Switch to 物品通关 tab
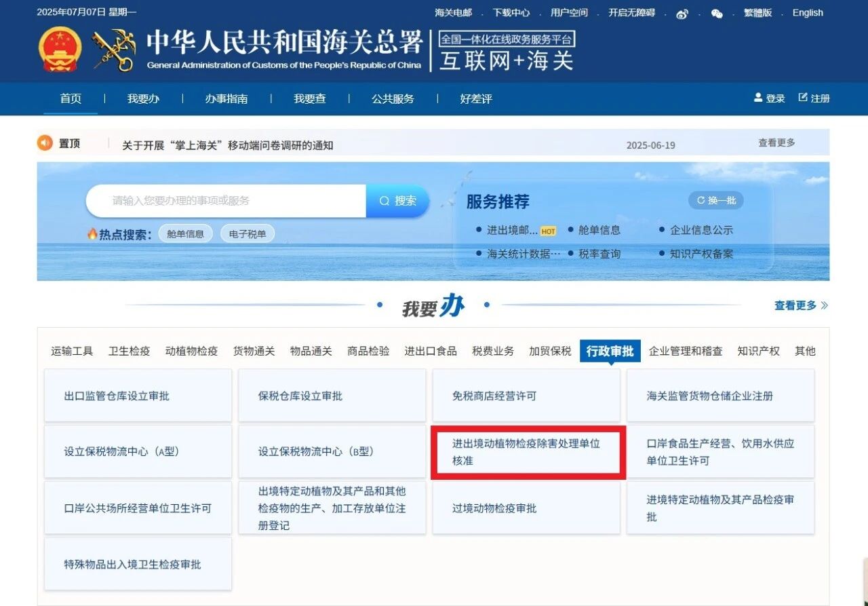The image size is (868, 606). click(x=311, y=351)
